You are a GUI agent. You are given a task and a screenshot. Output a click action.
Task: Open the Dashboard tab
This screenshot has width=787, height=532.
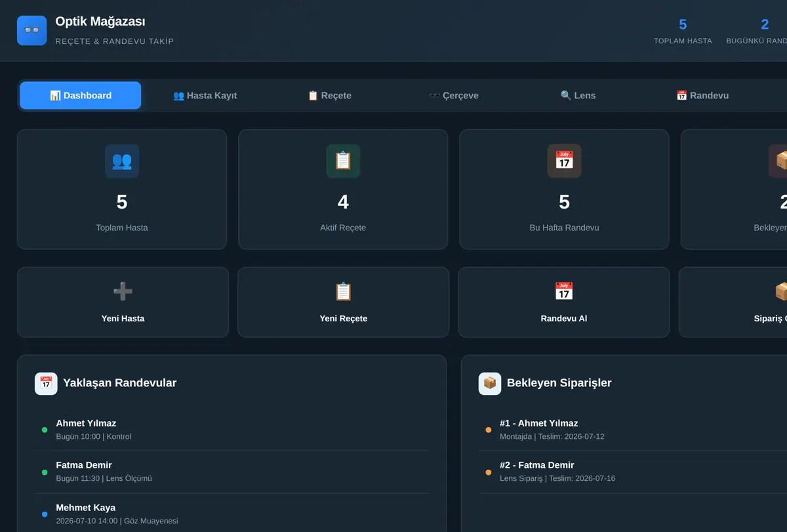80,95
